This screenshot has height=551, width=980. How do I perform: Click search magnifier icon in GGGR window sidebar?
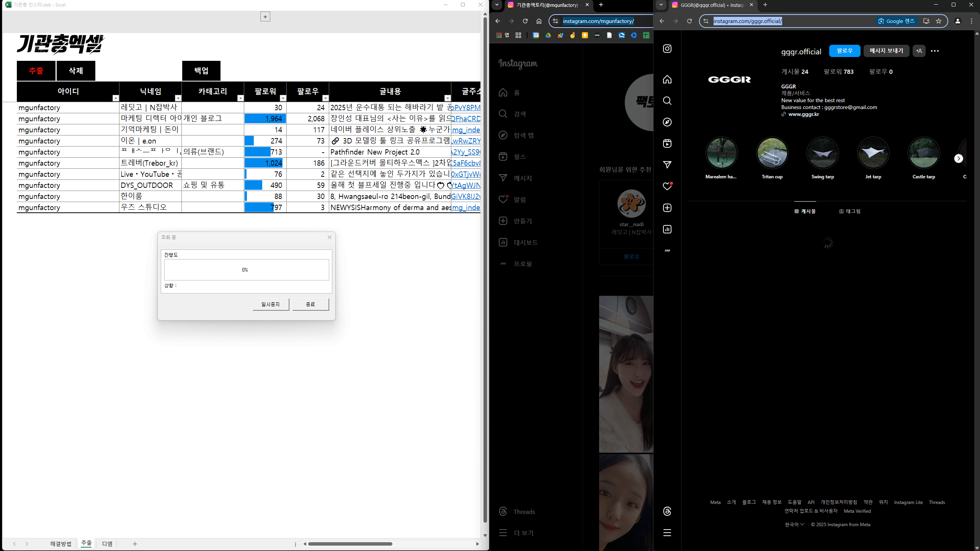(667, 101)
